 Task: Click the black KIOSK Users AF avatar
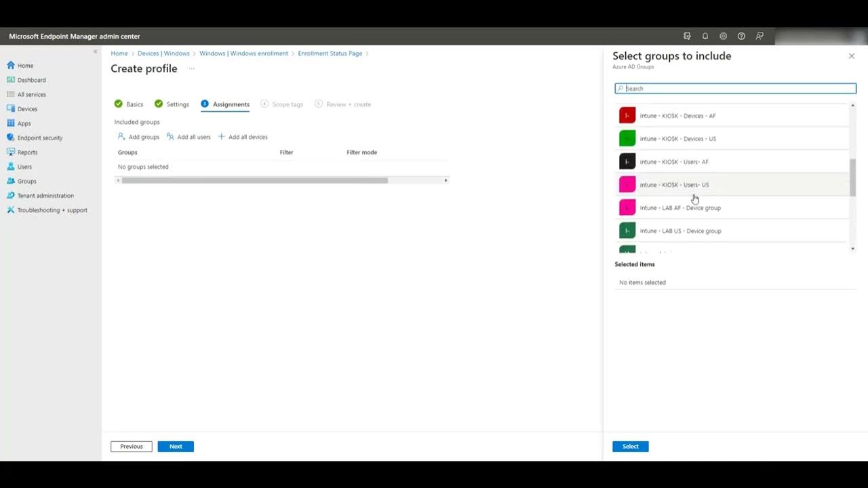tap(627, 161)
